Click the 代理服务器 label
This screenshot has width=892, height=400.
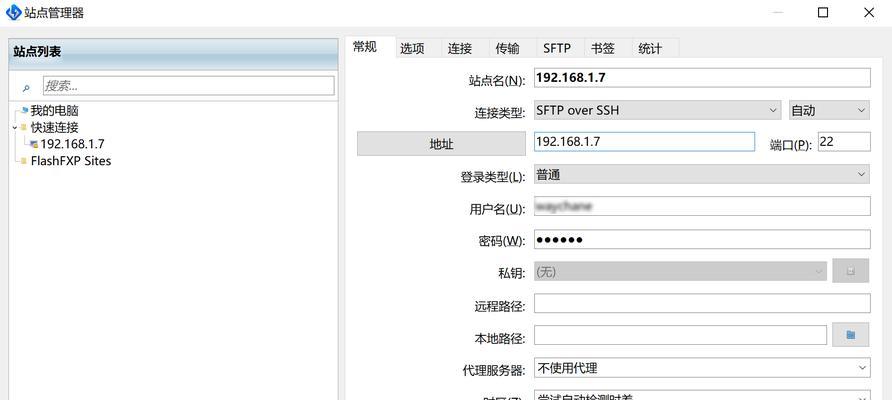click(493, 370)
